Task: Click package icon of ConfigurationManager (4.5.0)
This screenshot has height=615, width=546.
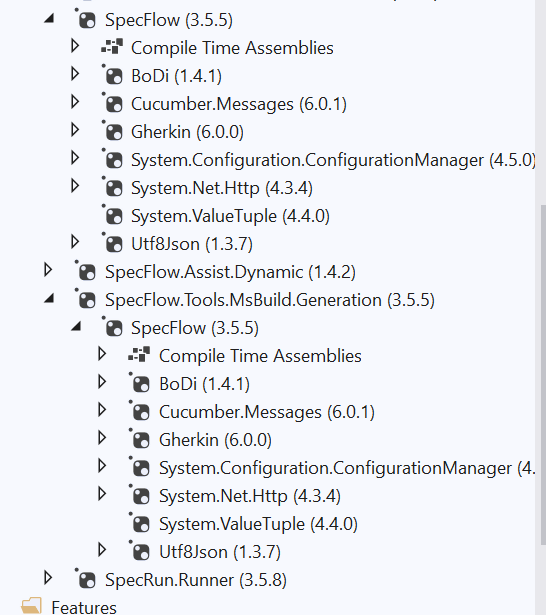Action: tap(113, 160)
